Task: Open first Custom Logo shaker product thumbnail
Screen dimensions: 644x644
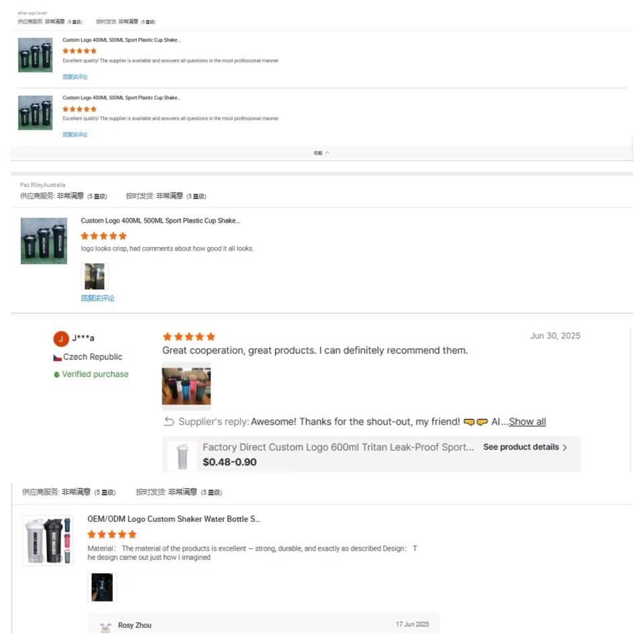Action: click(36, 55)
